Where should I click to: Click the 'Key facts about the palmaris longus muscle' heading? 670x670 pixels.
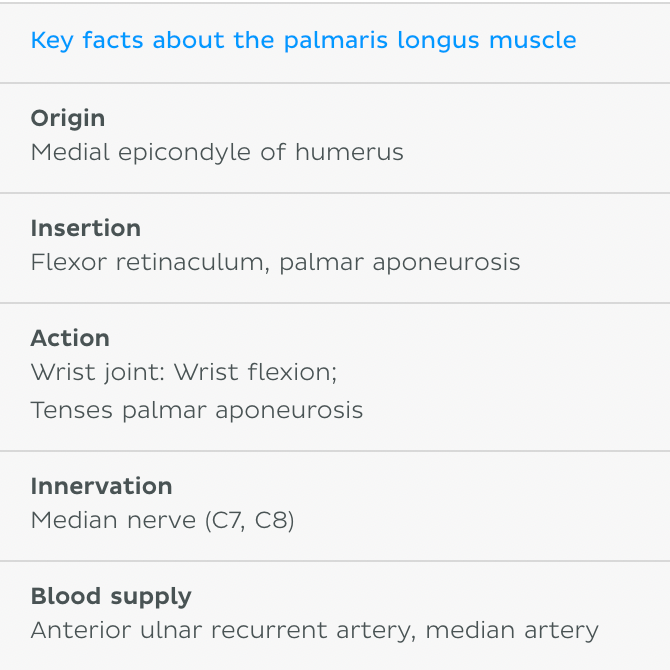pyautogui.click(x=303, y=41)
